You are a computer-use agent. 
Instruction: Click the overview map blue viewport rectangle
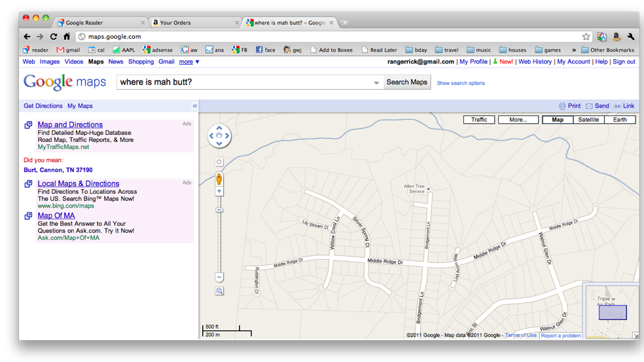pos(613,312)
